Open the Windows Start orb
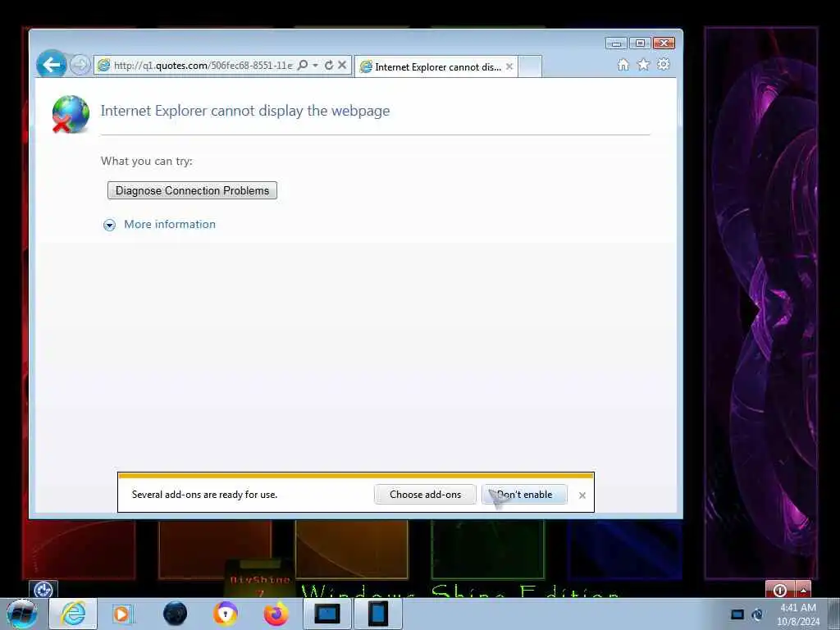 click(x=22, y=614)
